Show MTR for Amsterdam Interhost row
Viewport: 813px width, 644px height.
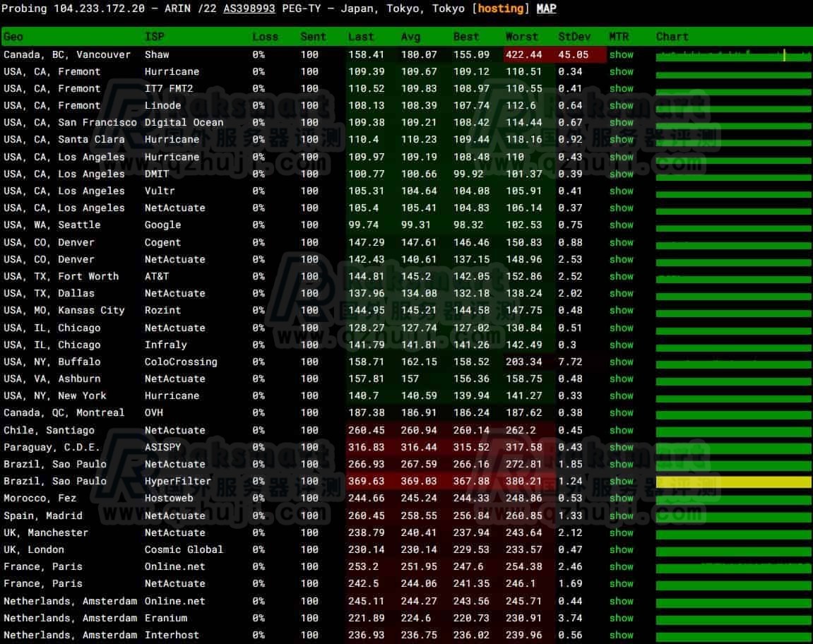point(622,635)
